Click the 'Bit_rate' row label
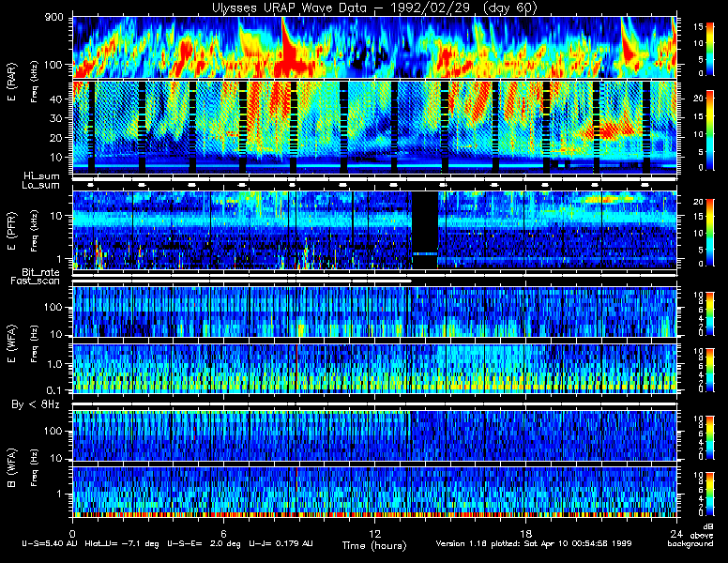This screenshot has height=563, width=728. (x=41, y=272)
